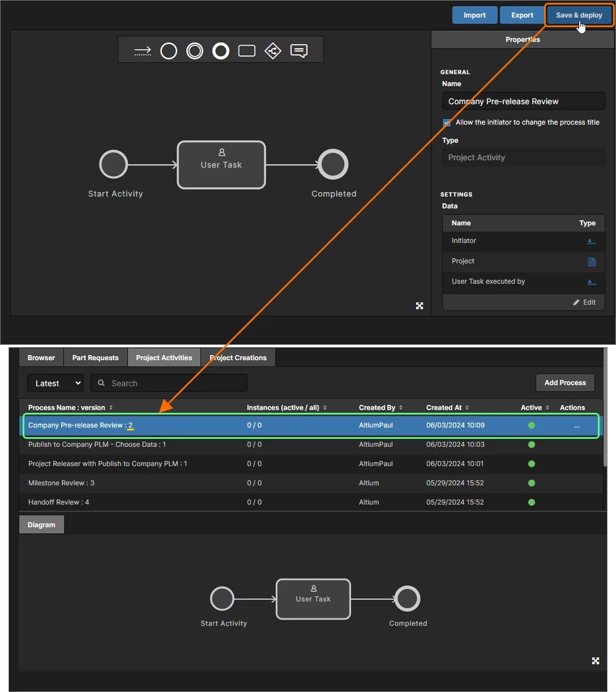This screenshot has width=616, height=692.
Task: Open the Latest version dropdown
Action: tap(55, 383)
